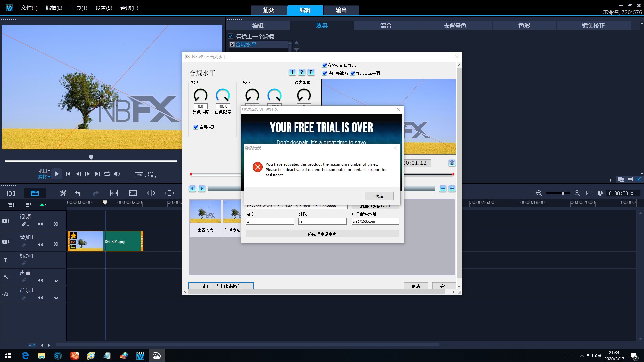Click the 'P' presets button in NewBlue window

click(x=311, y=72)
